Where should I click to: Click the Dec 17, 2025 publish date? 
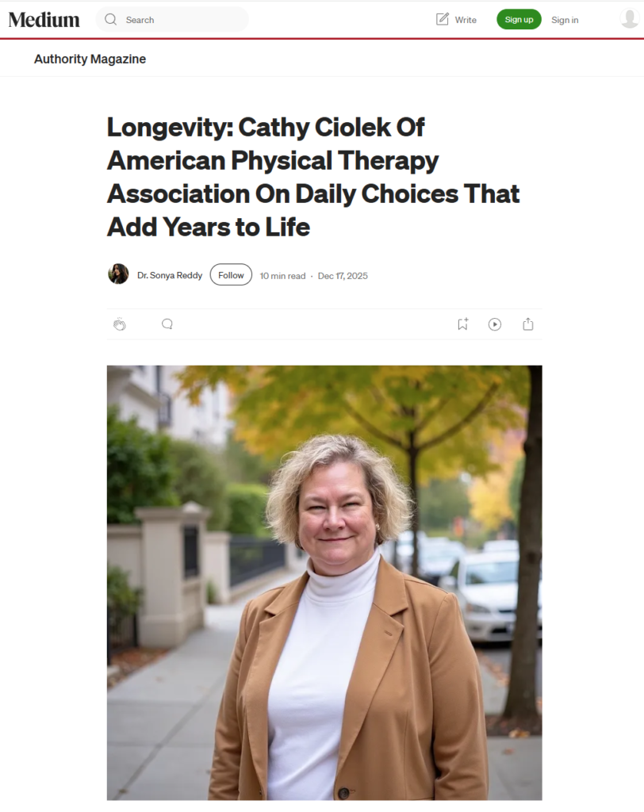tap(343, 276)
